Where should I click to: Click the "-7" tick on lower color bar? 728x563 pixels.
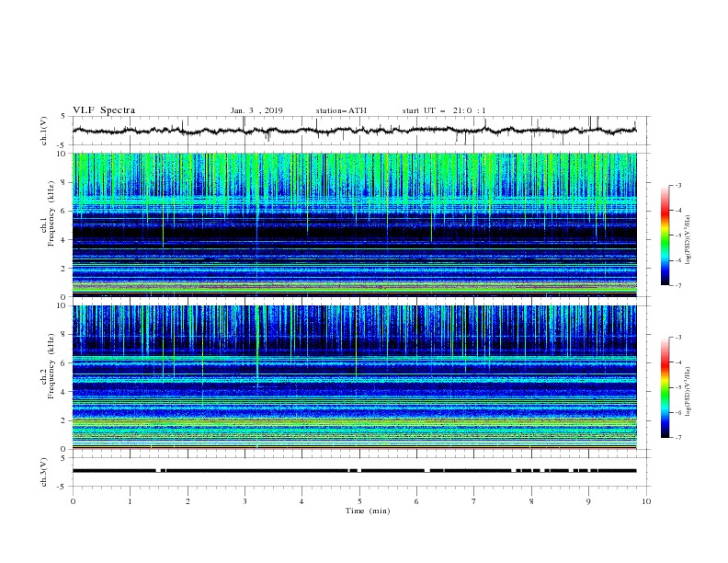[x=678, y=438]
